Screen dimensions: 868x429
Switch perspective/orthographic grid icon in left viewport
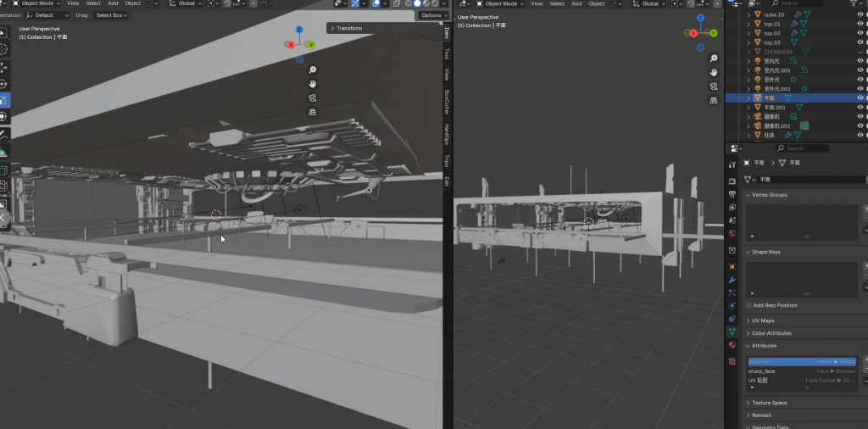pyautogui.click(x=313, y=112)
